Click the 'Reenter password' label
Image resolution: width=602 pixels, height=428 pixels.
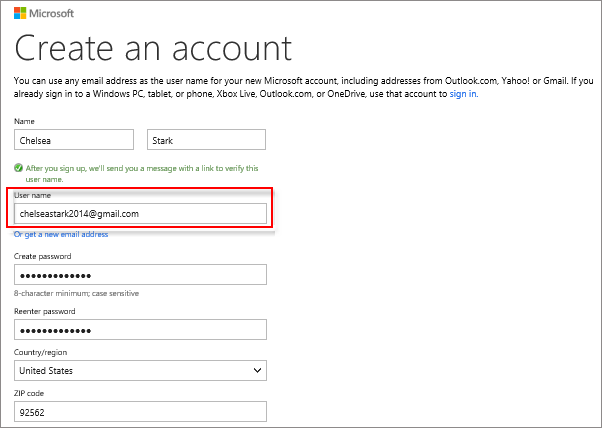click(x=45, y=311)
